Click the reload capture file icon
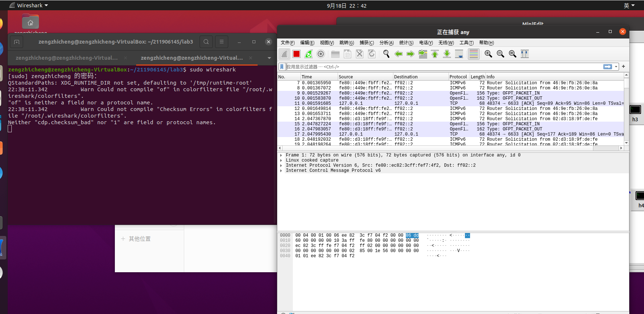Viewport: 644px width, 314px height. [372, 54]
